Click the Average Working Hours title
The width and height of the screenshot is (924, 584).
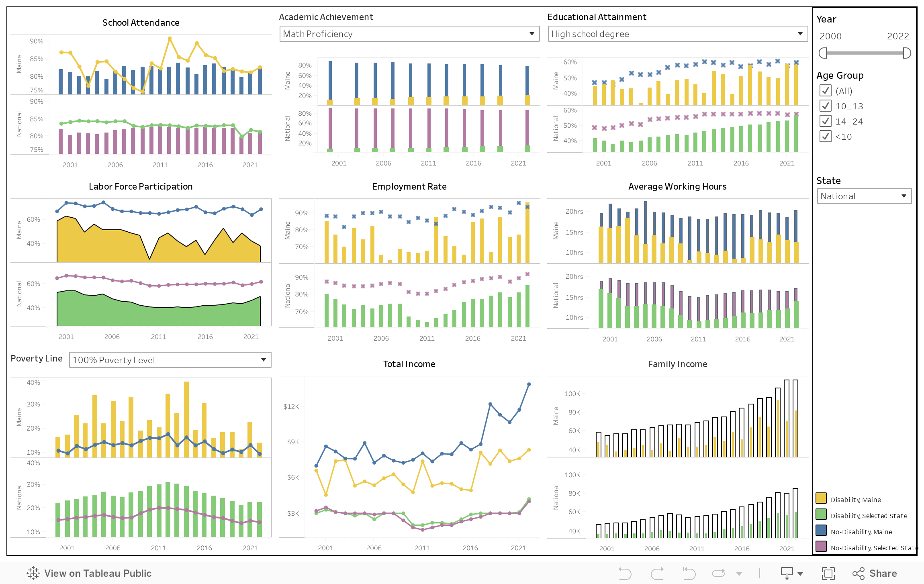click(x=678, y=187)
